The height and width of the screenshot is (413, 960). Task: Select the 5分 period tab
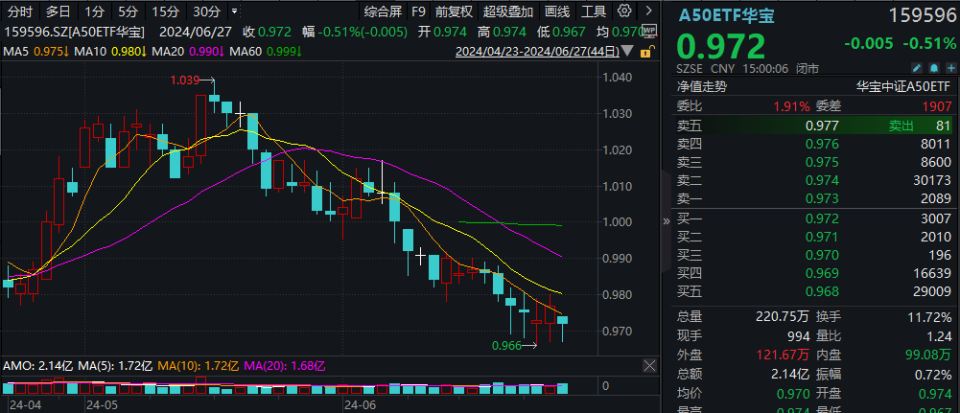click(129, 11)
